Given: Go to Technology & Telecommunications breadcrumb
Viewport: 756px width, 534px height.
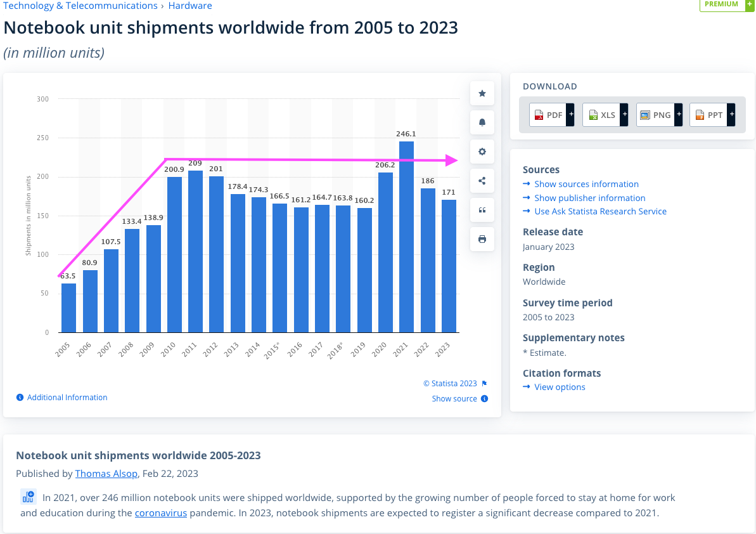Looking at the screenshot, I should pos(80,6).
